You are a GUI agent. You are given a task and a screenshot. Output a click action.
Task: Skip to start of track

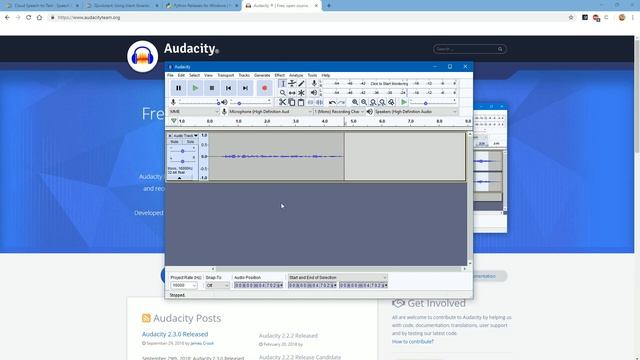[229, 88]
